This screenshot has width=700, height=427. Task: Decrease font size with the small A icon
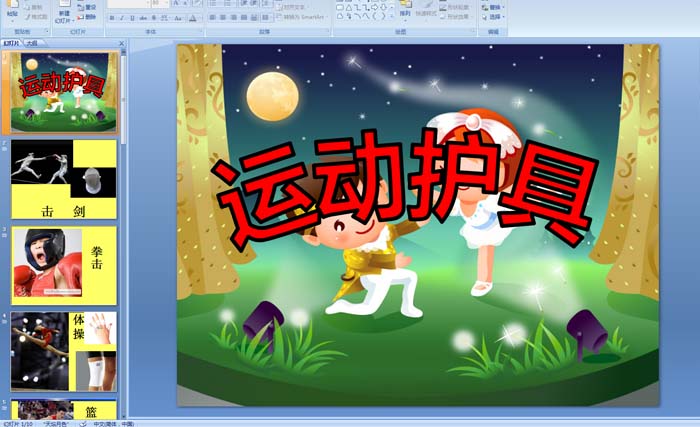(x=185, y=4)
